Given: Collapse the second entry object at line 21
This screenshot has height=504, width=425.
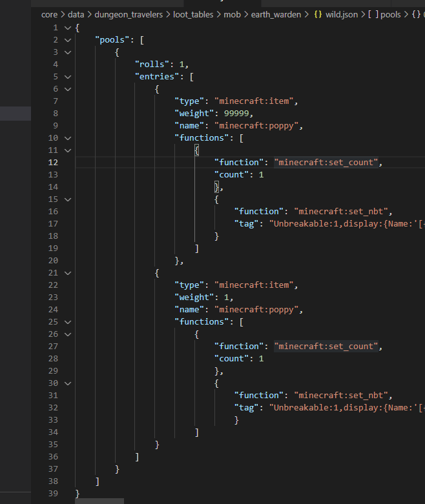Looking at the screenshot, I should (68, 273).
